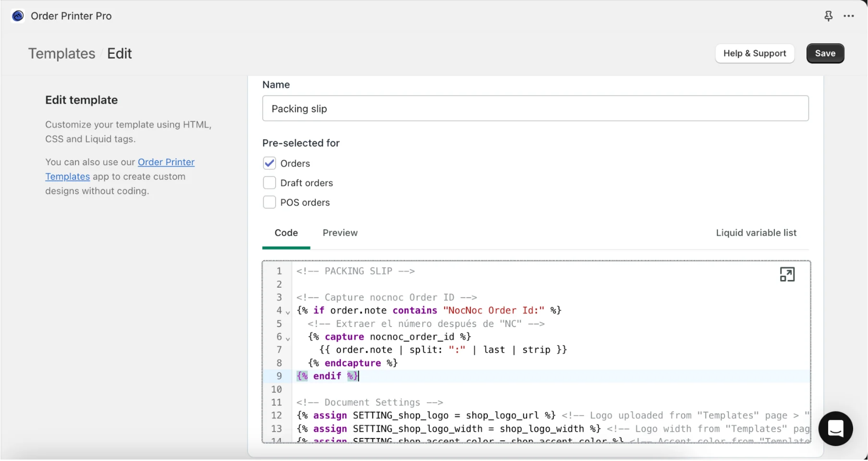The image size is (868, 461).
Task: Click the Extraer el número comment line
Action: pos(426,324)
